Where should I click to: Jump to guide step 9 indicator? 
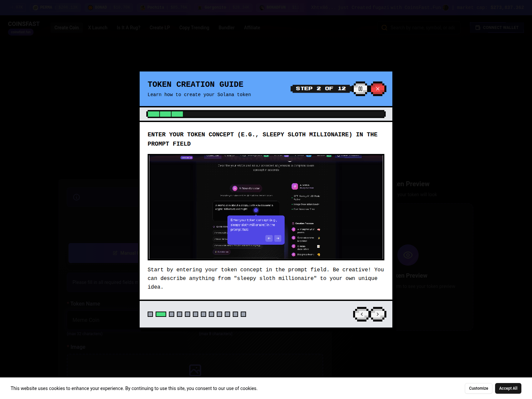pos(219,314)
